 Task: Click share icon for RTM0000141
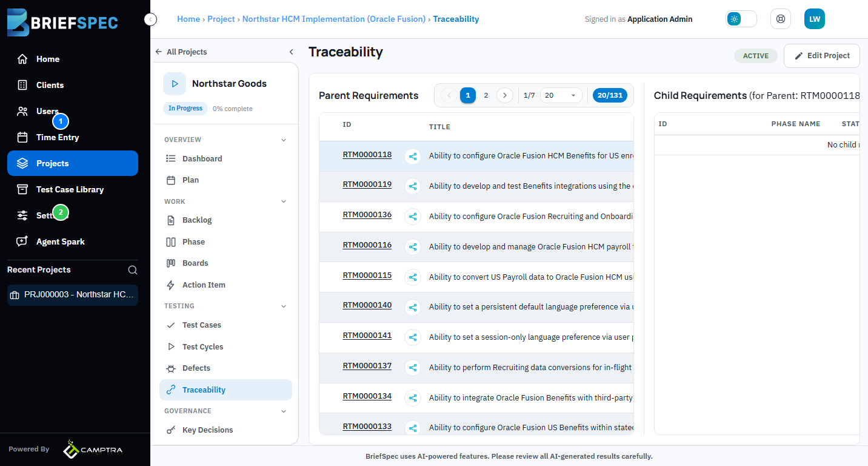(413, 337)
